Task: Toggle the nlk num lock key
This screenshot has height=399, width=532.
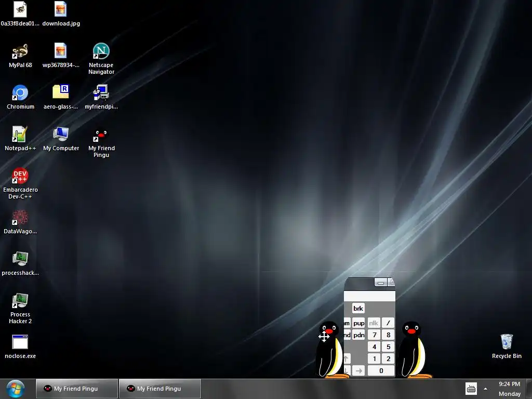Action: click(x=374, y=323)
